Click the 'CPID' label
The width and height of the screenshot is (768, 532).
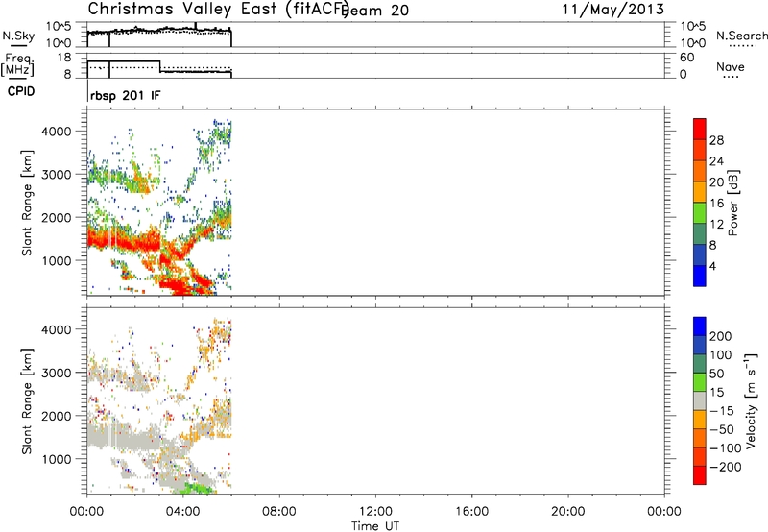(21, 91)
